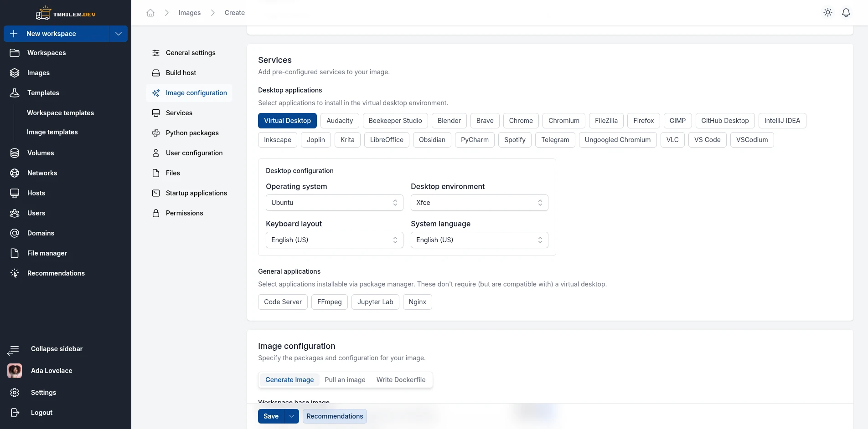868x429 pixels.
Task: Click the home breadcrumb icon
Action: click(150, 13)
